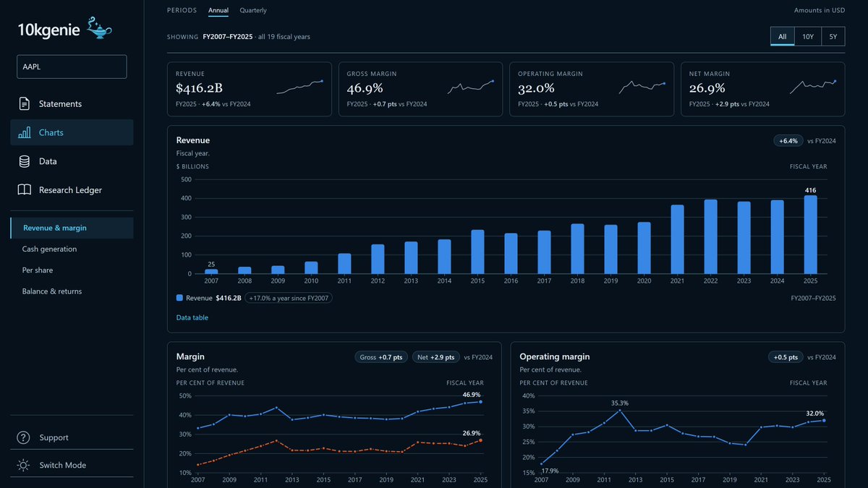Select the Cash generation chart group
This screenshot has width=868, height=488.
click(72, 249)
